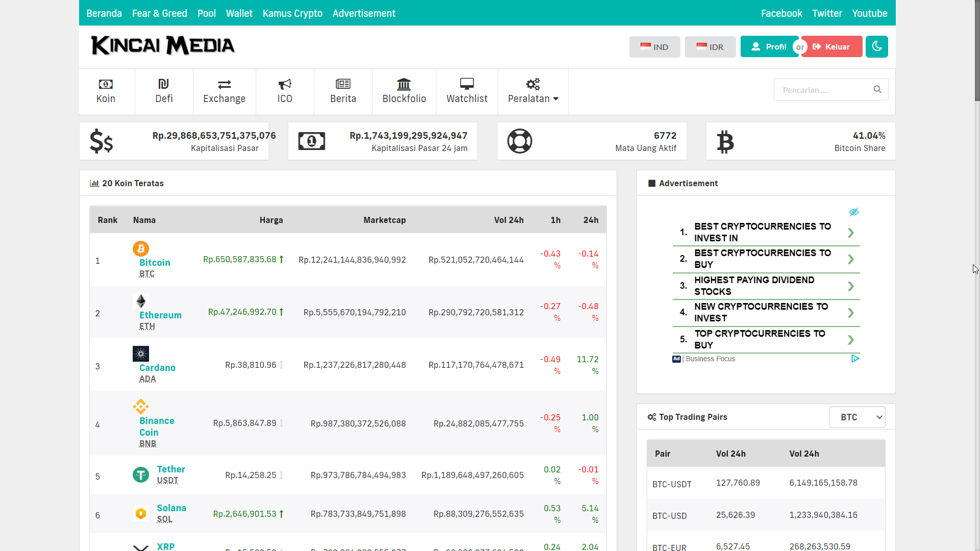Click the Bitcoin Share B icon
The height and width of the screenshot is (551, 980).
(x=725, y=141)
